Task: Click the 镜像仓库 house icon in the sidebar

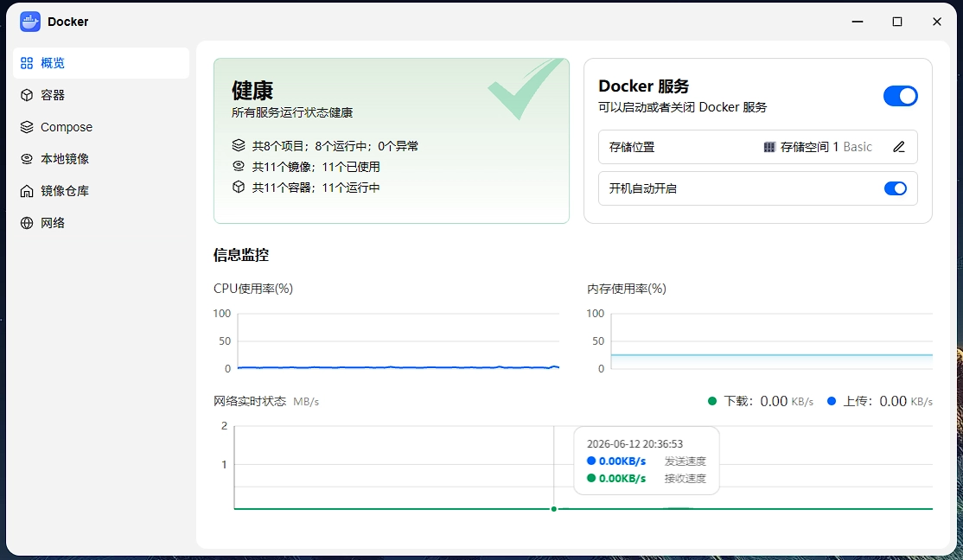Action: click(x=27, y=191)
